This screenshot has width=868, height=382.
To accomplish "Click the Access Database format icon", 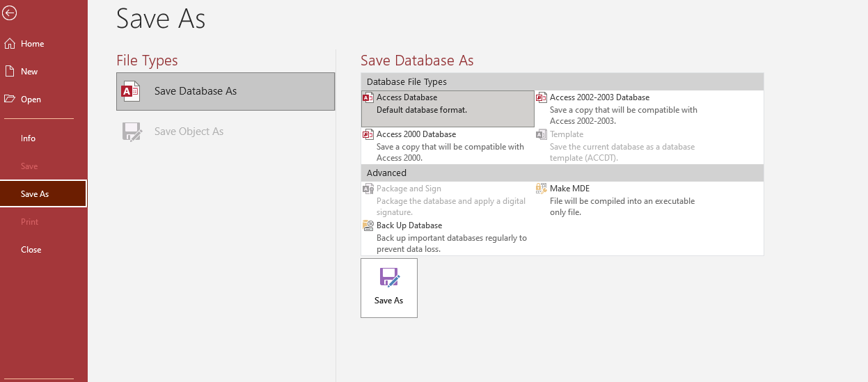I will click(x=368, y=98).
